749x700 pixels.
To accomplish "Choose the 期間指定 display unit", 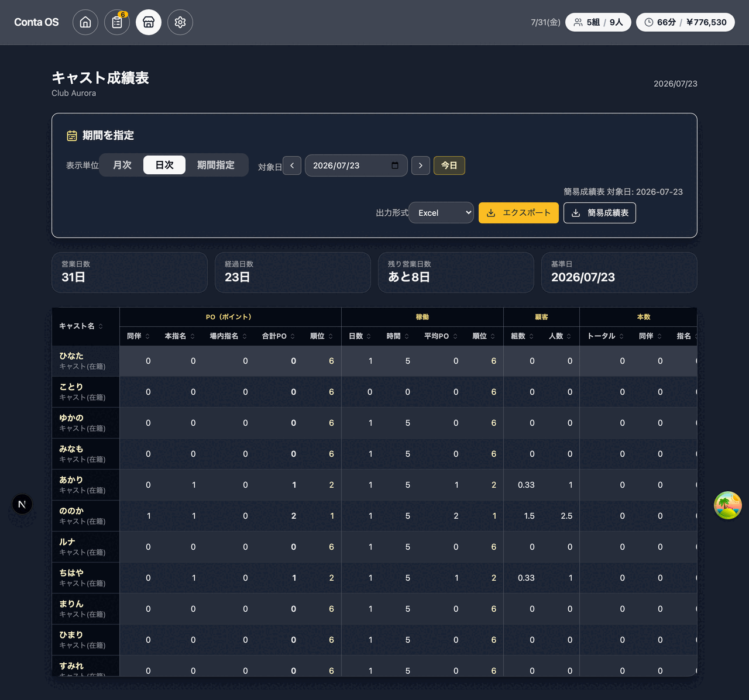I will coord(216,165).
